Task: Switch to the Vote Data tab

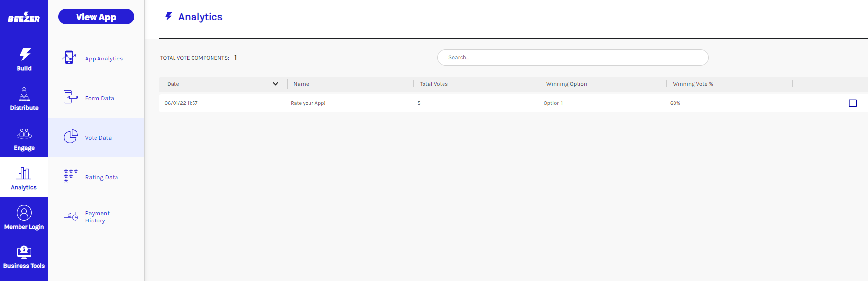Action: (x=98, y=138)
